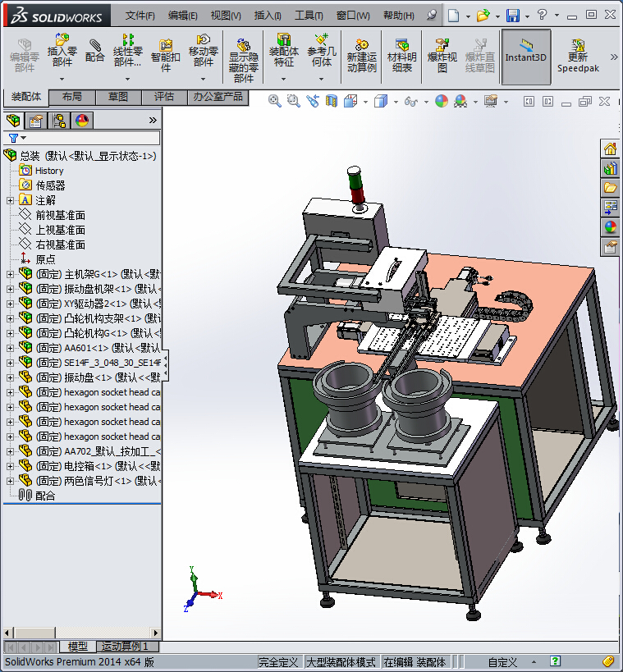Open the File Explorer folder icon in task pane
Viewport: 623px width, 672px height.
[x=610, y=188]
